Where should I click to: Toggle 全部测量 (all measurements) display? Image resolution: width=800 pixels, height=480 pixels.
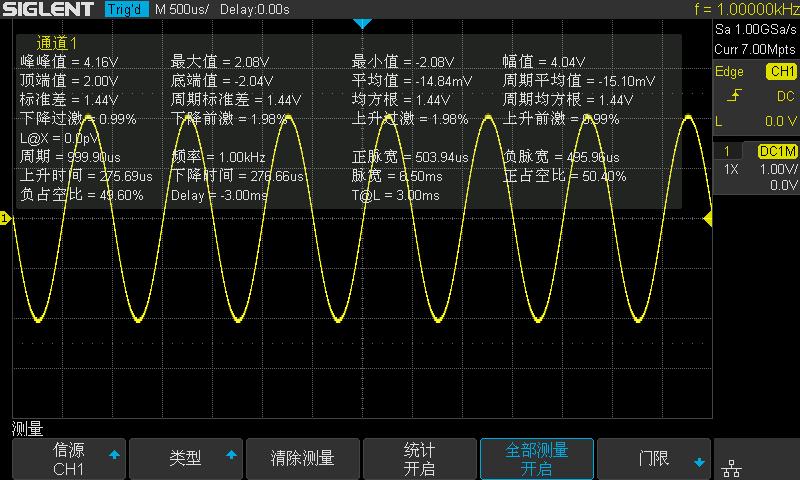537,459
